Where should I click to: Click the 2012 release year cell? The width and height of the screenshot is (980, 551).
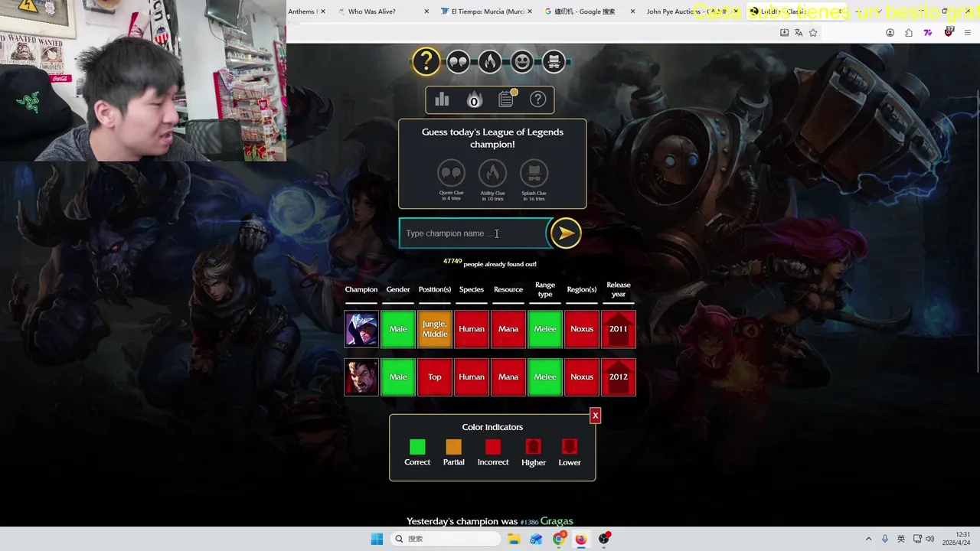point(619,377)
